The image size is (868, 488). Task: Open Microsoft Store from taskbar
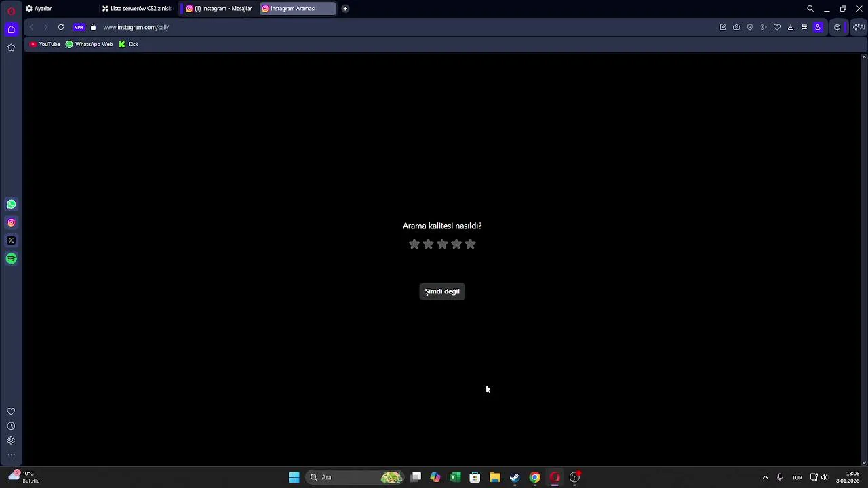pos(475,477)
